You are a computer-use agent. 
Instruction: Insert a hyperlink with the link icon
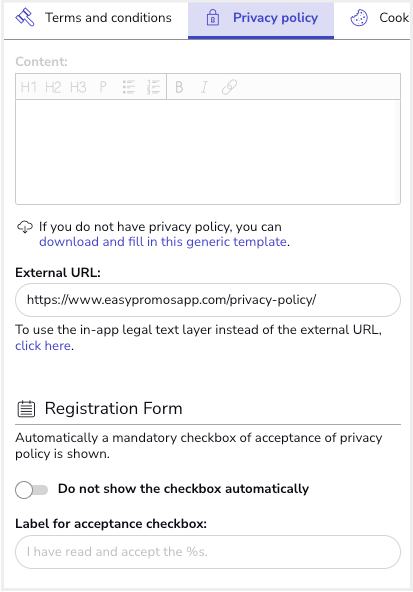229,87
